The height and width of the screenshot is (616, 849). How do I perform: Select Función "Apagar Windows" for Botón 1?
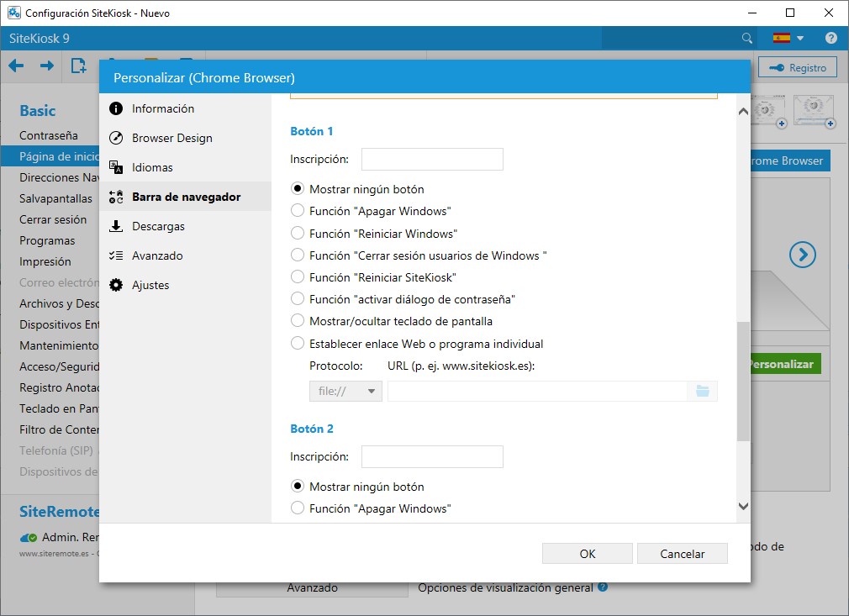pyautogui.click(x=297, y=212)
